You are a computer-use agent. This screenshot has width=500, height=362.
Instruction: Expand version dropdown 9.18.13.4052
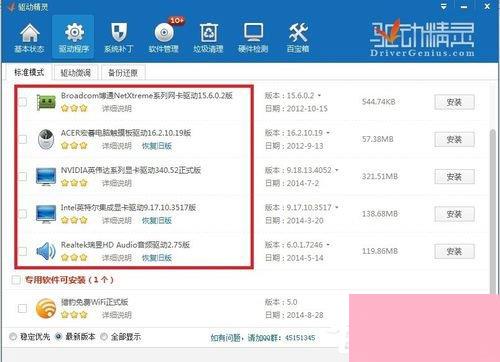[x=337, y=170]
